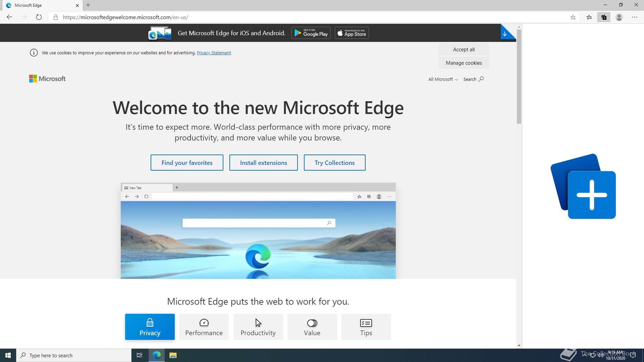
Task: Accept all cookies
Action: point(464,50)
